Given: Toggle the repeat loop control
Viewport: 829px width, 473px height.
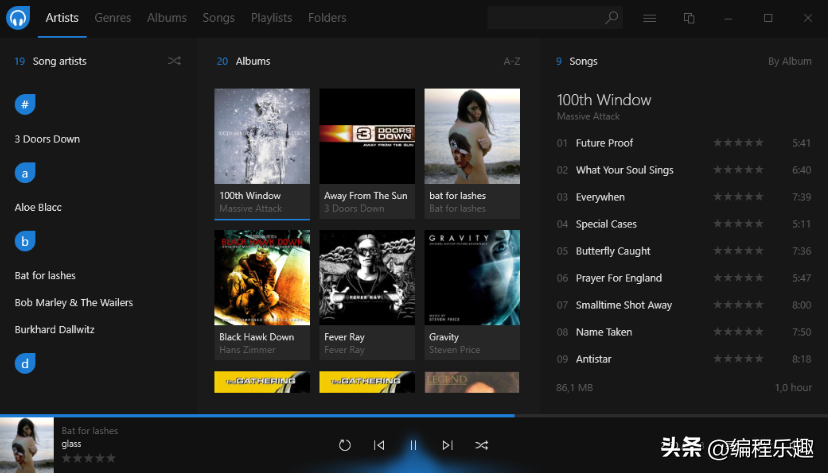Looking at the screenshot, I should tap(345, 445).
